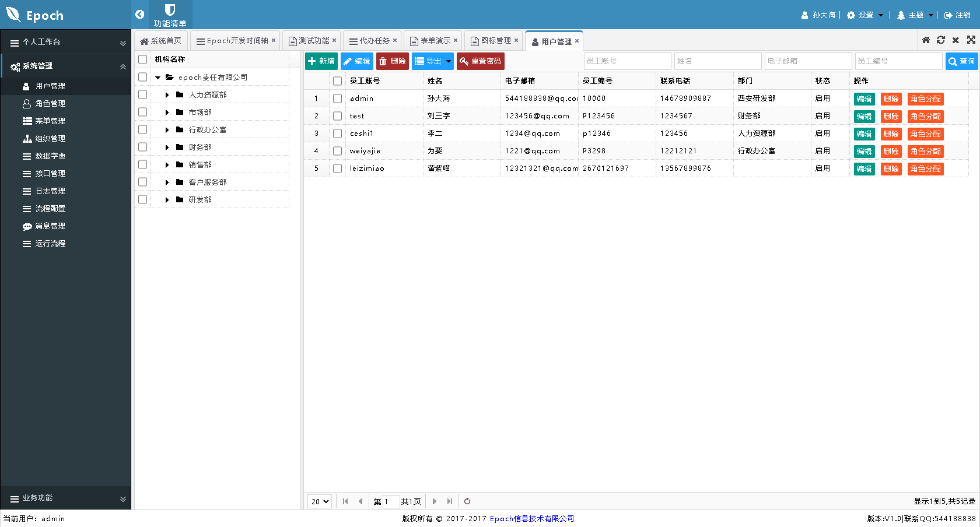Click 删除 for the leizimiao row
The height and width of the screenshot is (527, 980).
coord(891,169)
